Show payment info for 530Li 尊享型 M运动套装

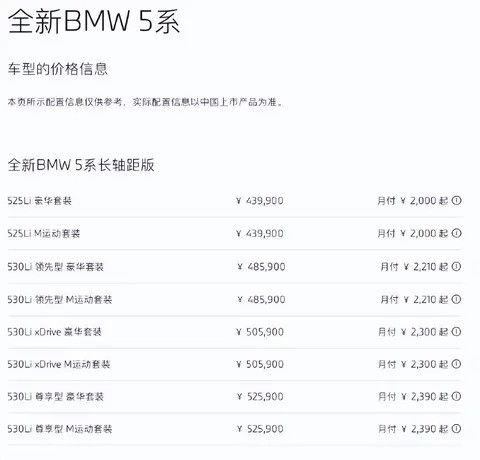(456, 428)
